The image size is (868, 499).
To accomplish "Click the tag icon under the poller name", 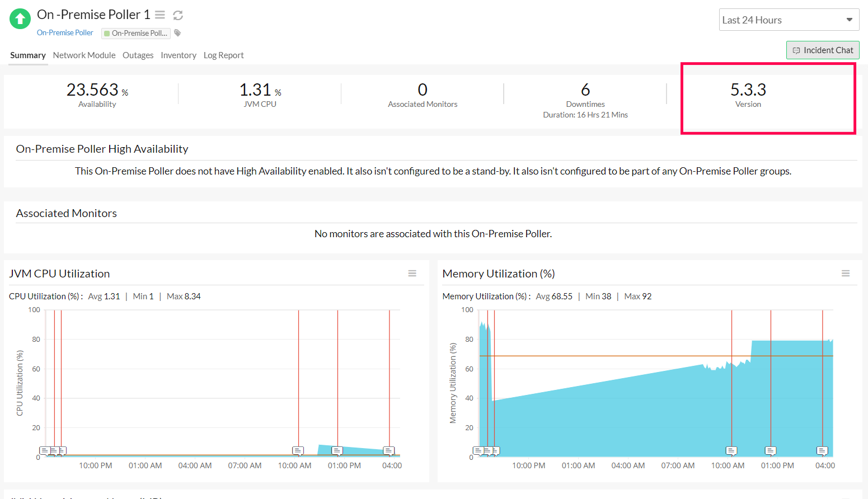I will pyautogui.click(x=177, y=33).
